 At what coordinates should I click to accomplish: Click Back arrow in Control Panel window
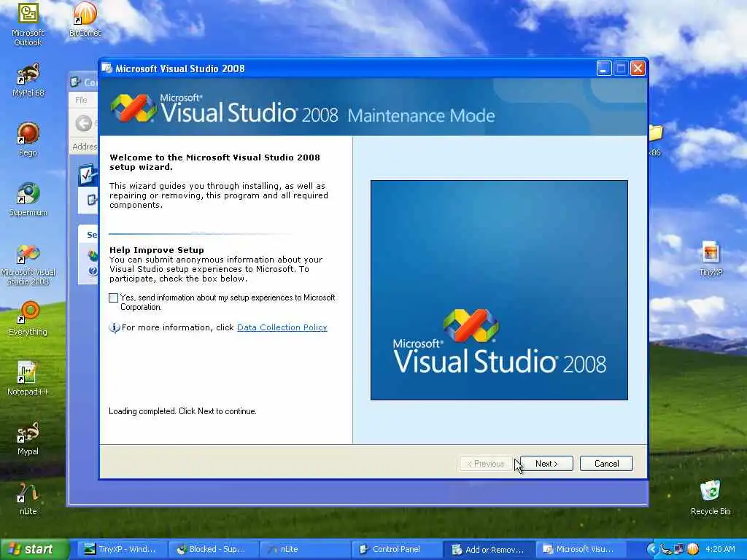(83, 123)
